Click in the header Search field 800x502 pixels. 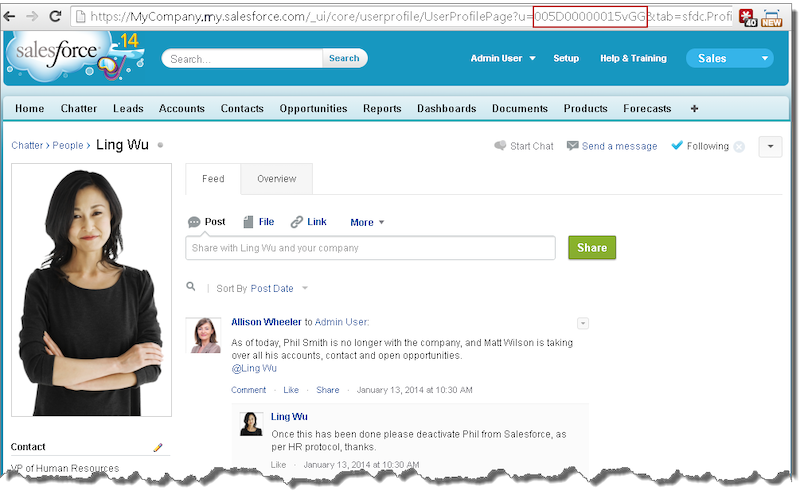[242, 59]
